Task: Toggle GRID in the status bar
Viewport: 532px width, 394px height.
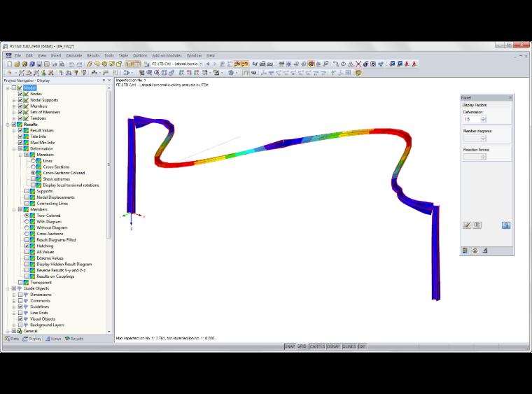Action: coord(302,346)
